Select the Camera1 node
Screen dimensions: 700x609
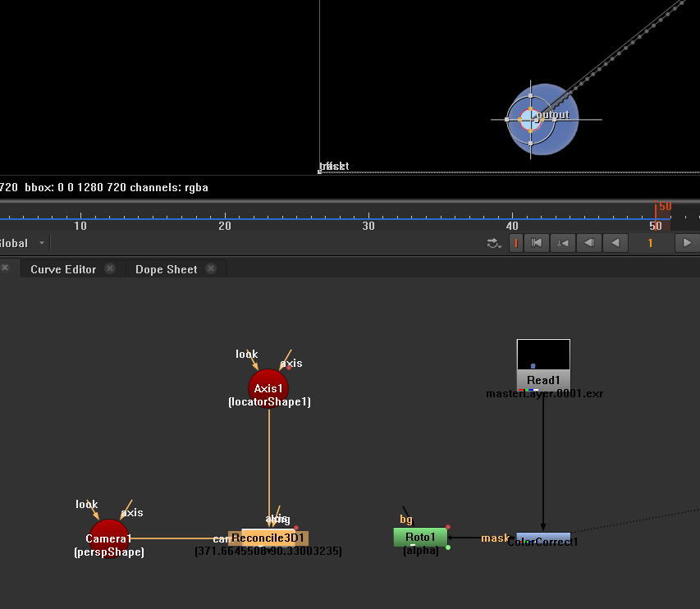pos(108,538)
